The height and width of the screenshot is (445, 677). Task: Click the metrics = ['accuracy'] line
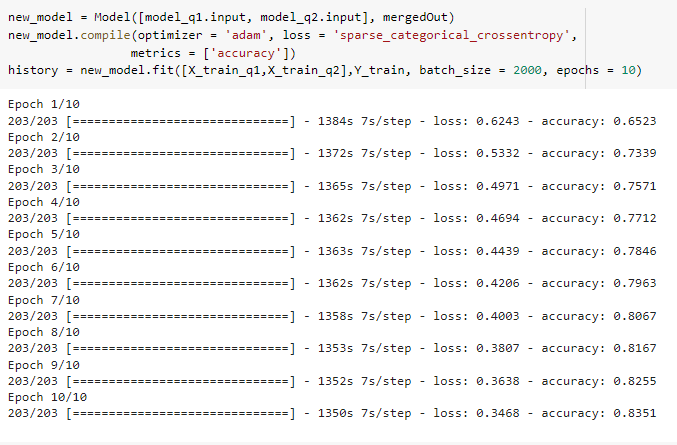pyautogui.click(x=213, y=53)
